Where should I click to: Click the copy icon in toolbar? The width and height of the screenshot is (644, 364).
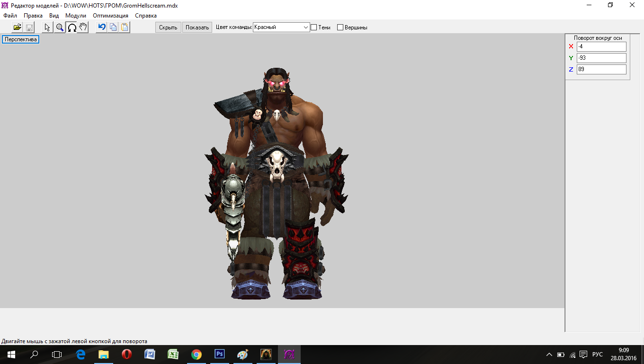click(x=113, y=27)
